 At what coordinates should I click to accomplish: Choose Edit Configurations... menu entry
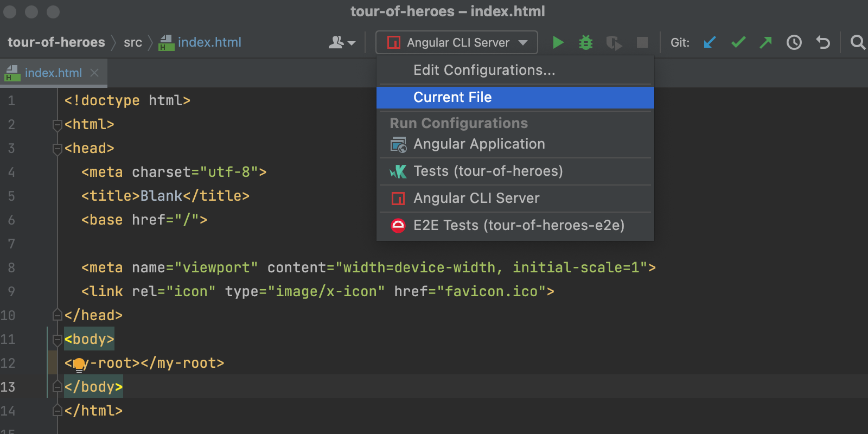coord(484,71)
